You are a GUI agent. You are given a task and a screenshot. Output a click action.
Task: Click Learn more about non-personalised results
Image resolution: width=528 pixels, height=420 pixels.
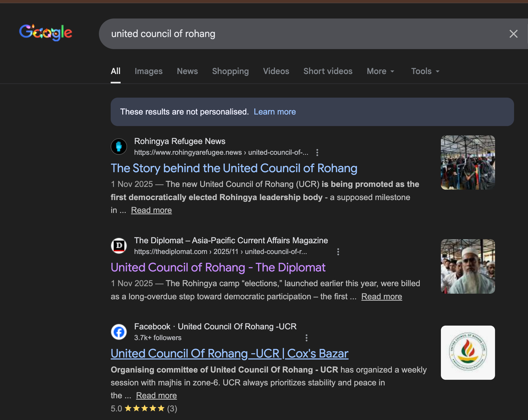tap(274, 112)
